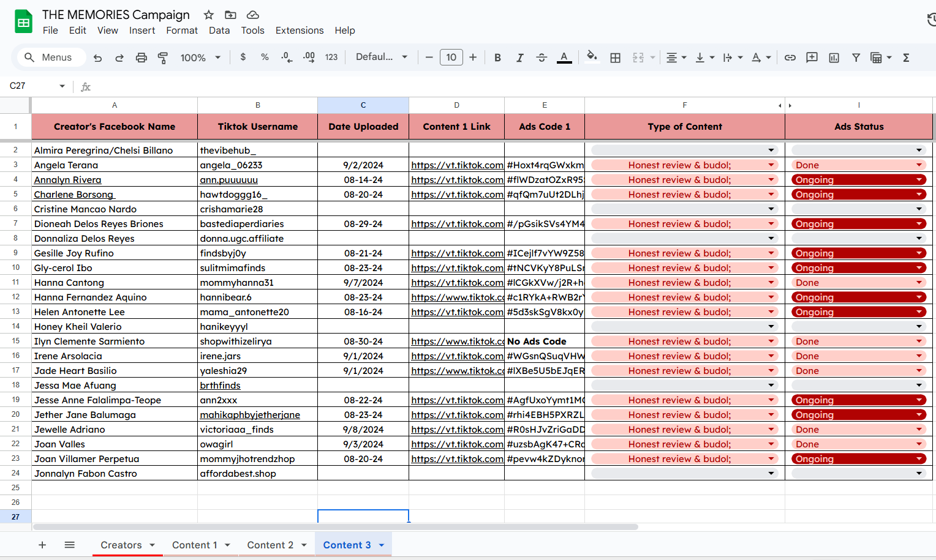Open Hanna Cantong's TikTok content link

[457, 283]
